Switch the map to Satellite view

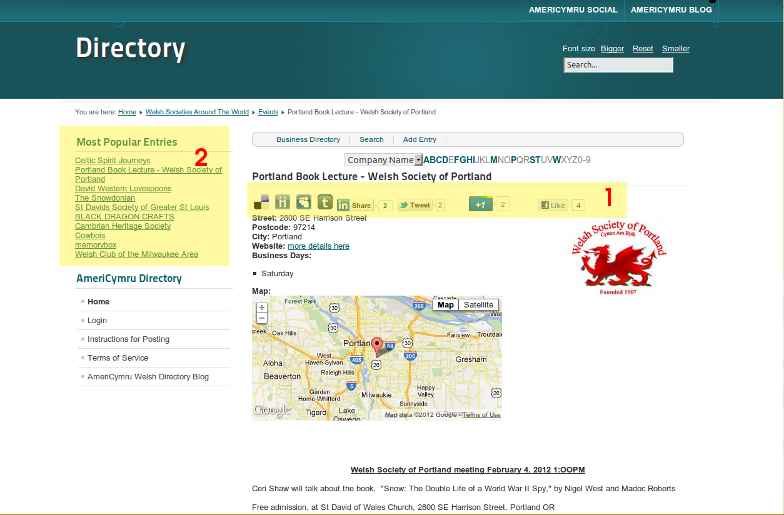tap(478, 304)
